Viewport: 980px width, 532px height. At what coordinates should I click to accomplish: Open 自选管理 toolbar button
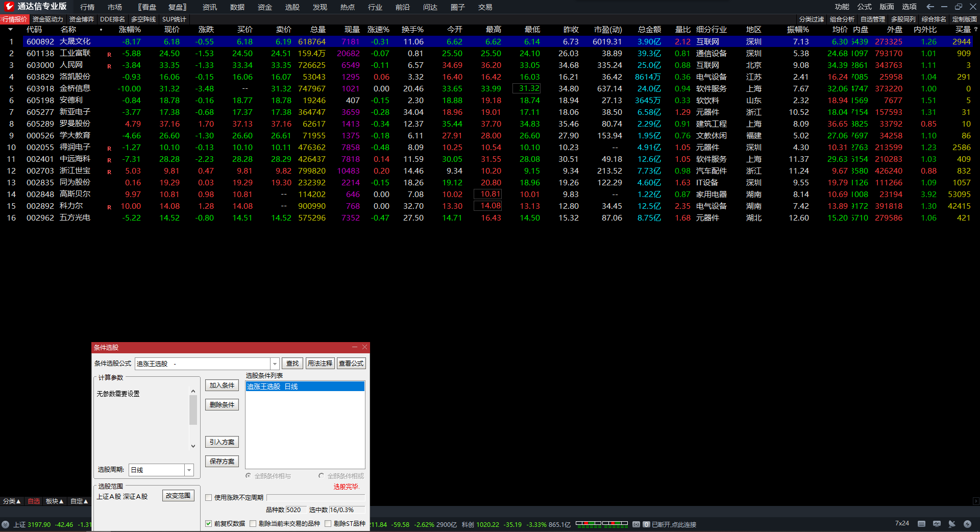873,19
